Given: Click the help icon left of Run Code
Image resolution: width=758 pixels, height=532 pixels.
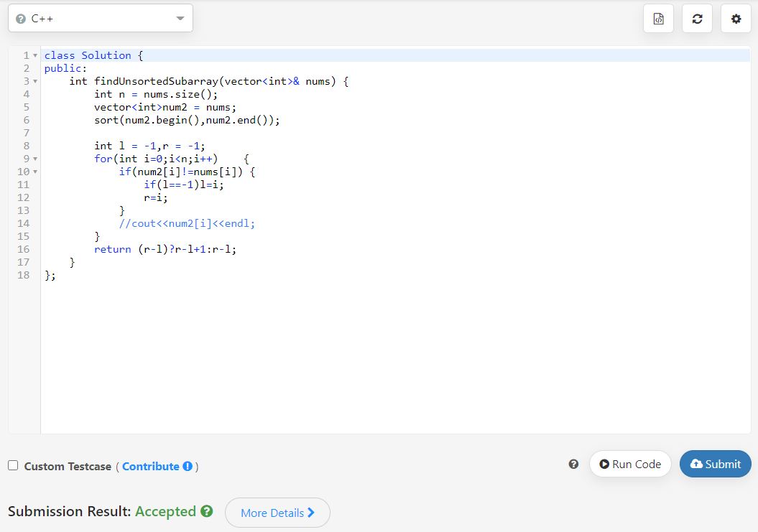Looking at the screenshot, I should point(573,465).
